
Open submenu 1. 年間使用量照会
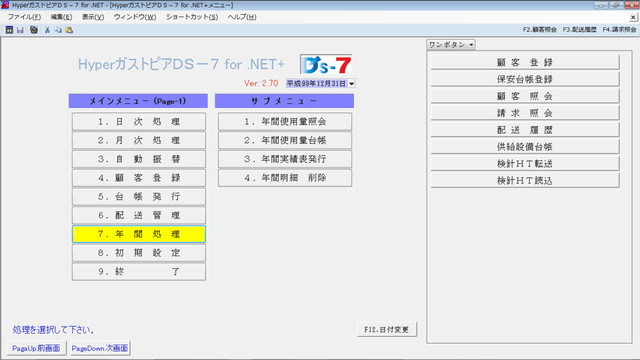(x=285, y=122)
